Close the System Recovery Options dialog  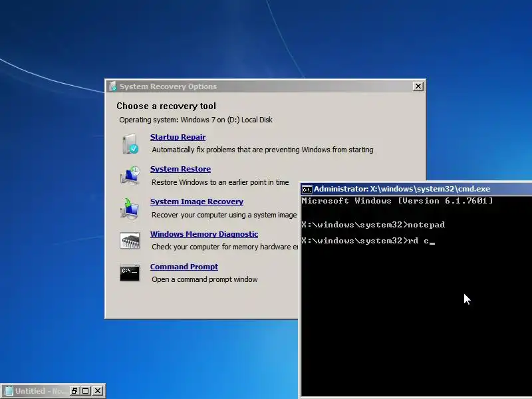pos(418,86)
